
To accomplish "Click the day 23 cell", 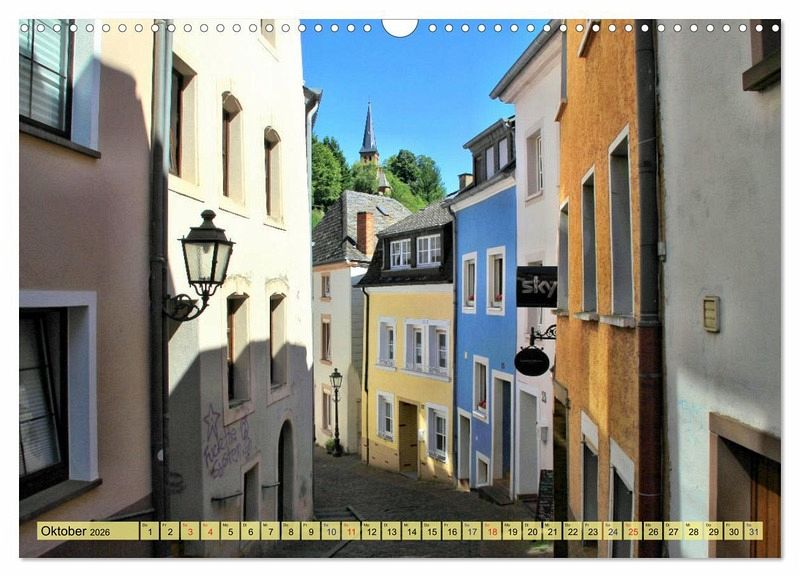I will coord(593,531).
